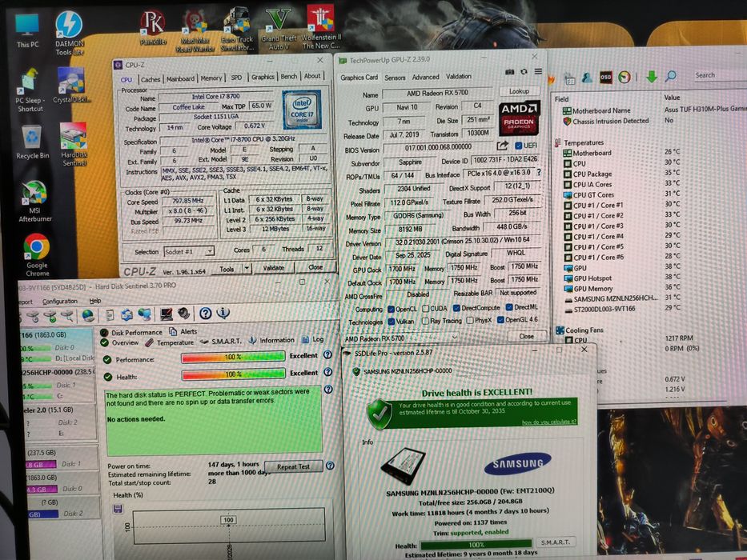The width and height of the screenshot is (747, 560).
Task: Click magnifier search icon in AIDA64 toolbar
Action: [671, 76]
